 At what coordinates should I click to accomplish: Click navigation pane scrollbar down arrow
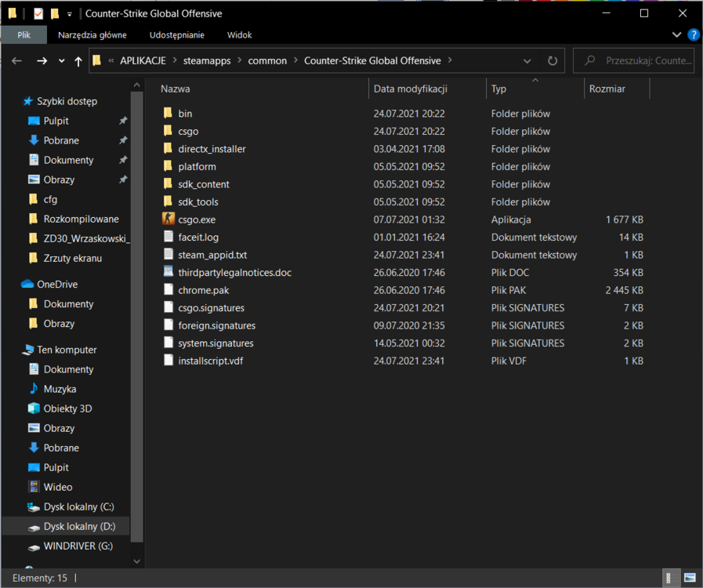pyautogui.click(x=136, y=561)
